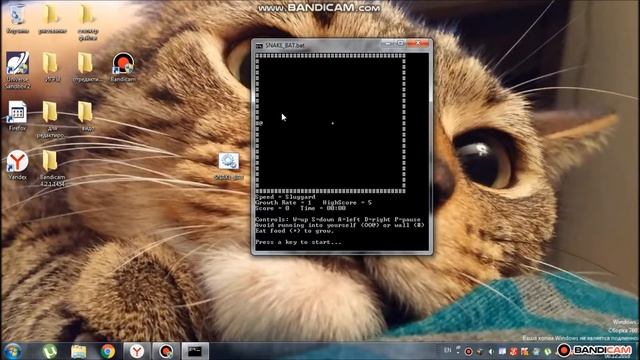Click the EN language indicator in tray
The height and width of the screenshot is (360, 640).
(447, 350)
